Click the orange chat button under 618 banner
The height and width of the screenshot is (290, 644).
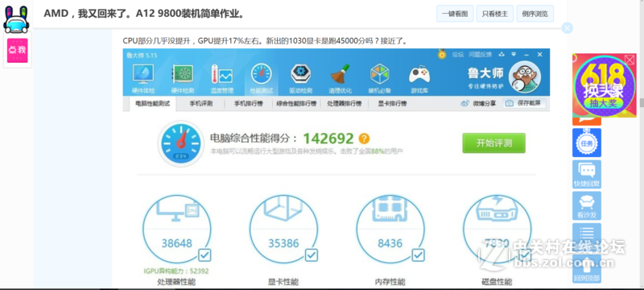coord(587,121)
